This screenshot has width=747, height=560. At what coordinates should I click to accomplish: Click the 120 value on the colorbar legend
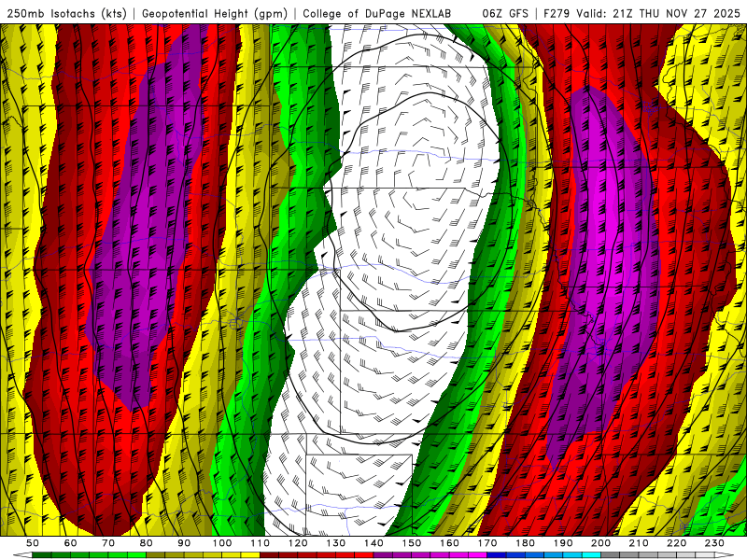[x=298, y=543]
